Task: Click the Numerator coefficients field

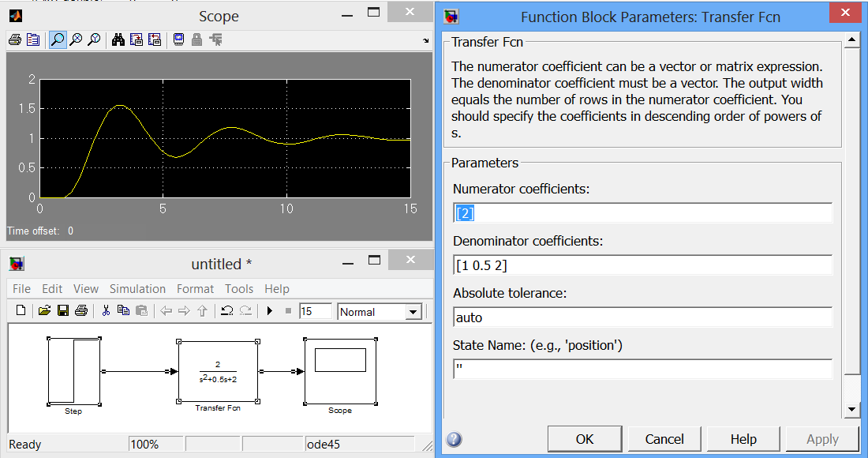Action: (x=642, y=213)
